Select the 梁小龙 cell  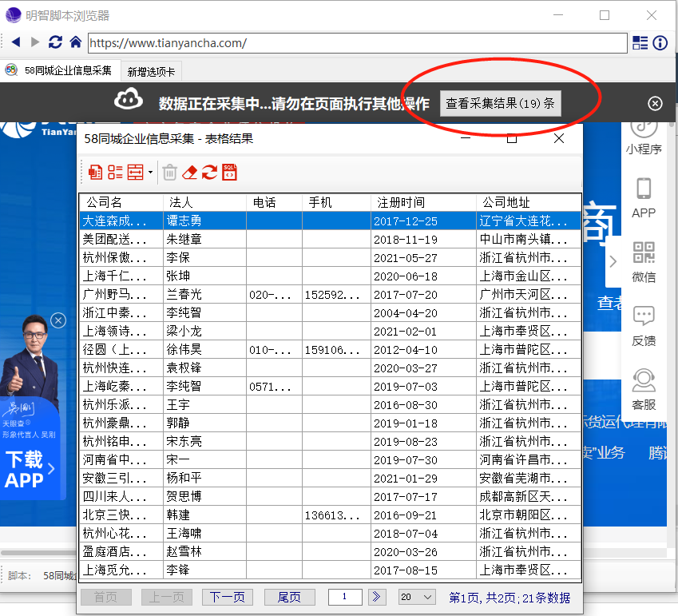pyautogui.click(x=204, y=331)
